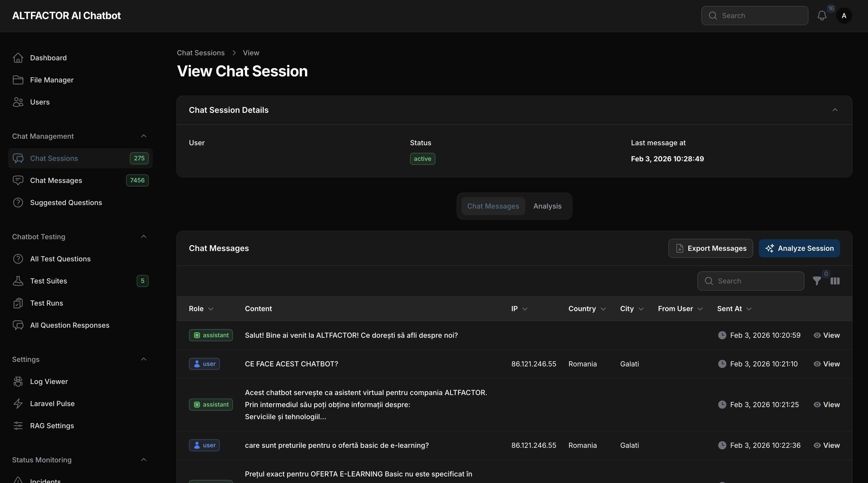This screenshot has width=868, height=483.
Task: Select the Chat Messages tab
Action: point(493,206)
